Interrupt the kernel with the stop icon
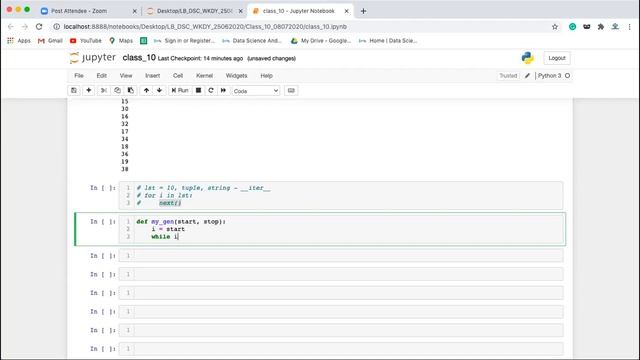The width and height of the screenshot is (640, 360). pos(198,91)
